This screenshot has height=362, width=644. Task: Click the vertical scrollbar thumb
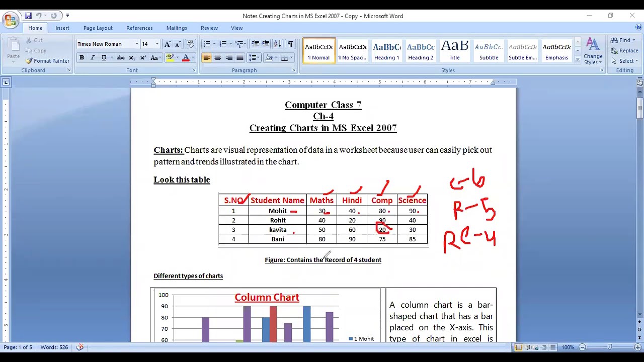pyautogui.click(x=640, y=108)
